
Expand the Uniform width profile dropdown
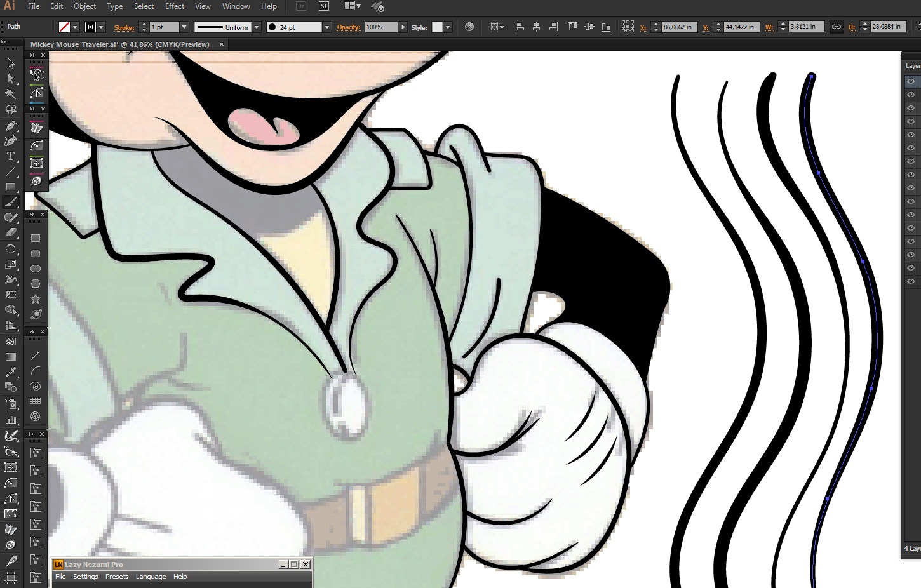[x=257, y=27]
